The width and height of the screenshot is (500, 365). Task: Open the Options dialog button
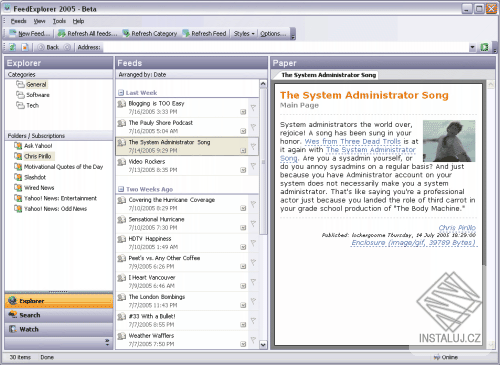coord(273,34)
